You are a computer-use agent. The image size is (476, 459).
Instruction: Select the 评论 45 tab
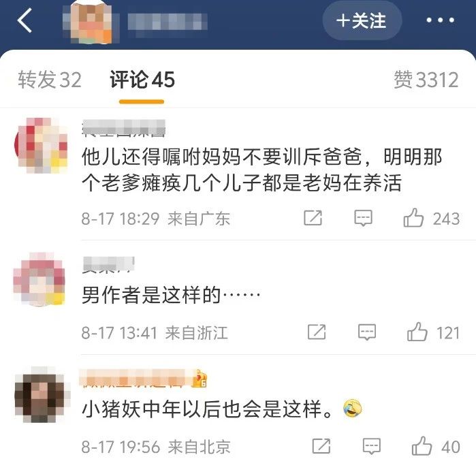pos(142,80)
